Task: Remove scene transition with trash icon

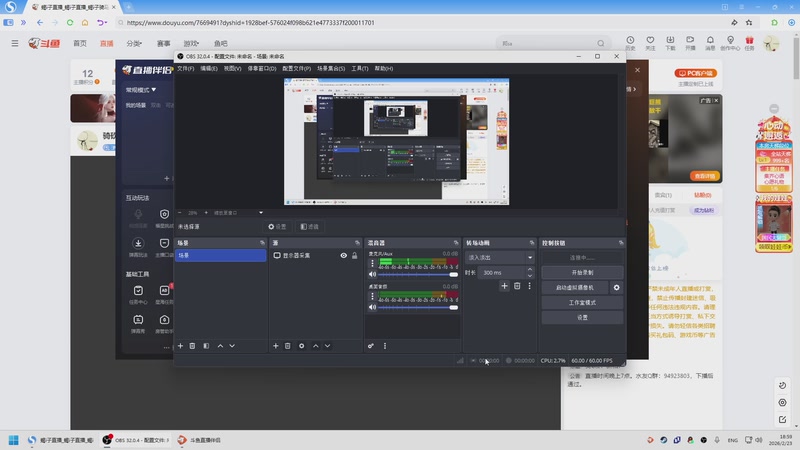Action: tap(517, 286)
